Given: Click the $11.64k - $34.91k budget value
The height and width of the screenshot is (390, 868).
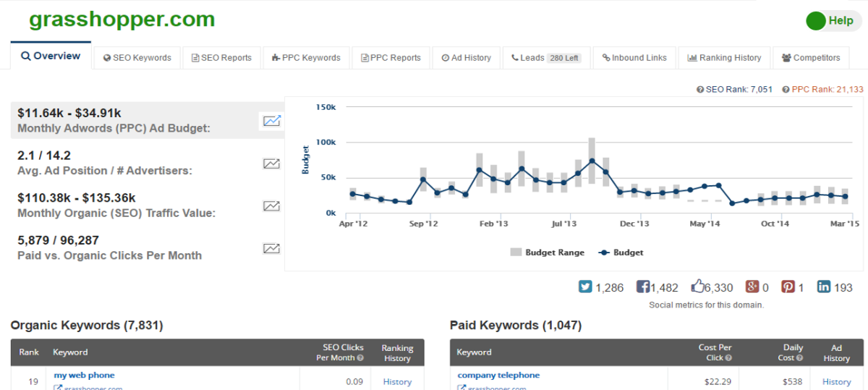Looking at the screenshot, I should (x=69, y=112).
